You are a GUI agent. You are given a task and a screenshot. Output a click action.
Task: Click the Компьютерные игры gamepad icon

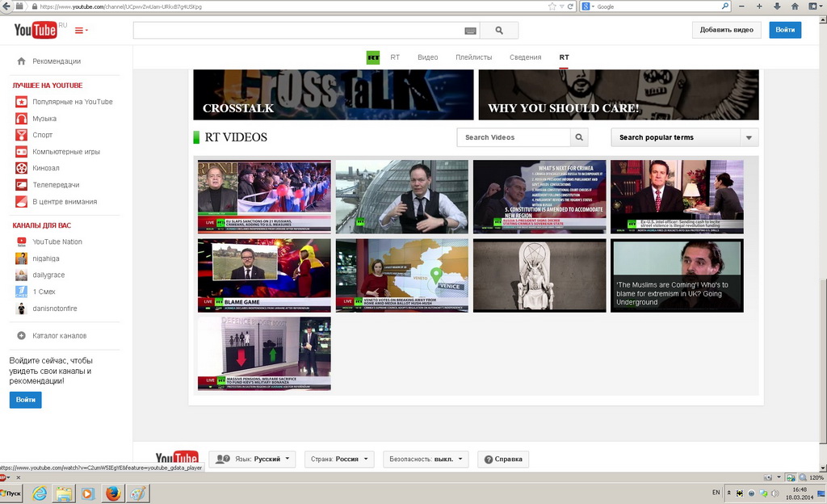point(21,152)
